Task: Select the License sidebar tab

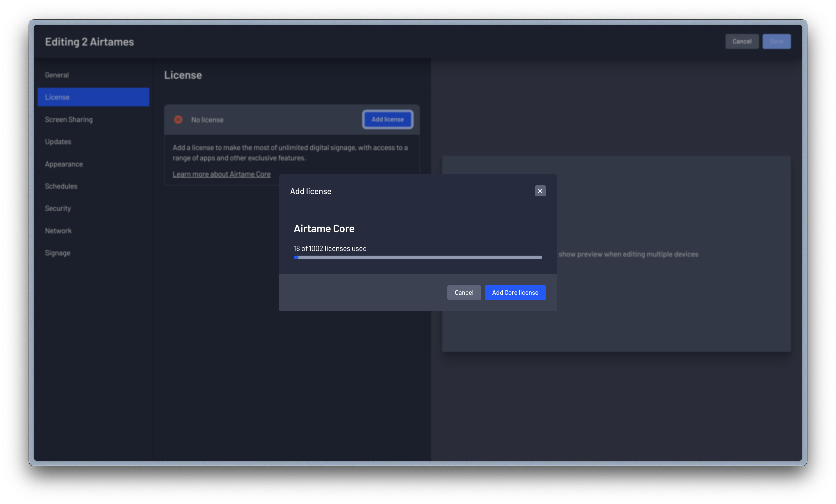Action: [93, 97]
